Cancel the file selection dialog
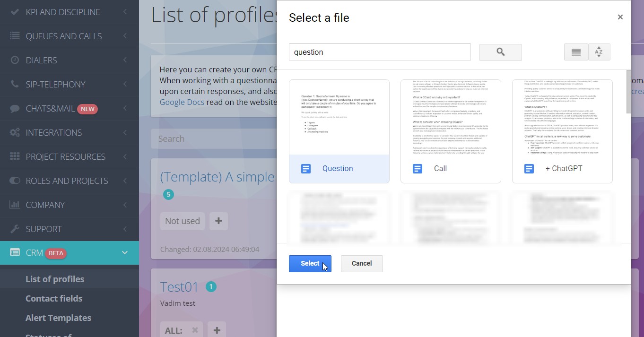644x337 pixels. pos(362,263)
